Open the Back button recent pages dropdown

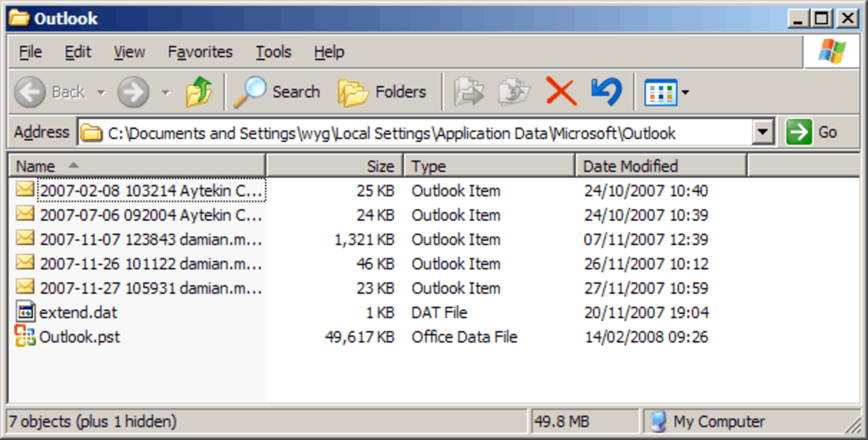[102, 92]
